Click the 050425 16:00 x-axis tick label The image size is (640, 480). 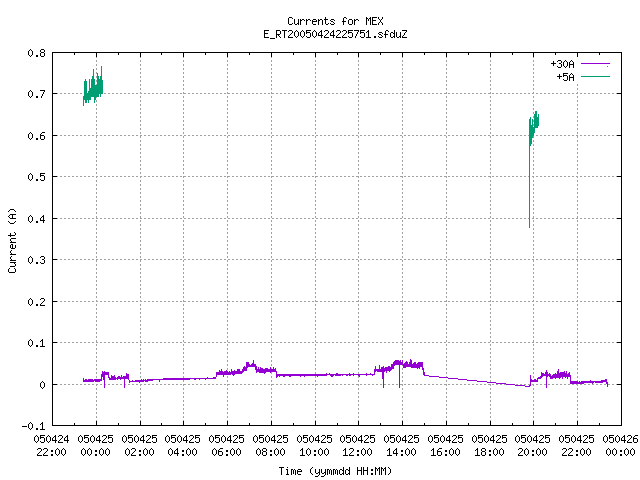[446, 446]
